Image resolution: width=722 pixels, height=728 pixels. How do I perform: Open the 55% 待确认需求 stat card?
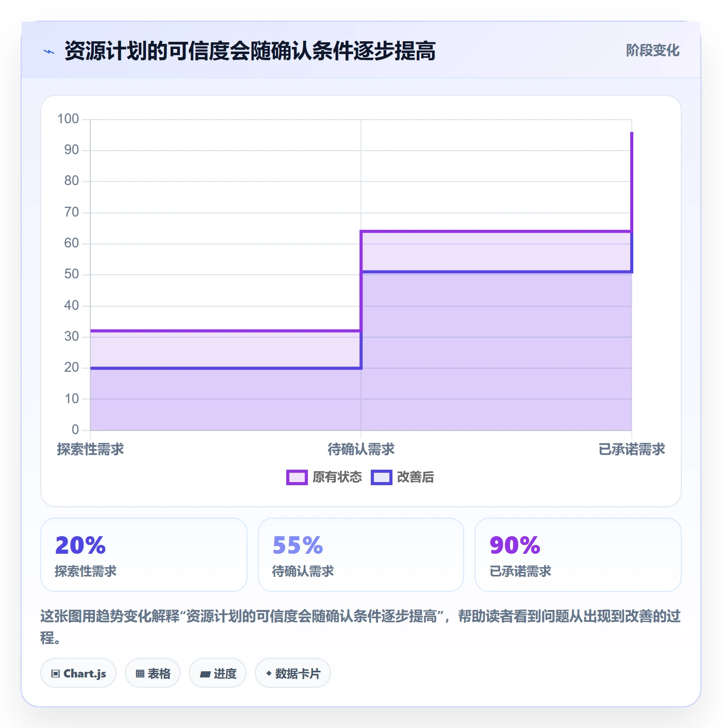click(x=361, y=555)
